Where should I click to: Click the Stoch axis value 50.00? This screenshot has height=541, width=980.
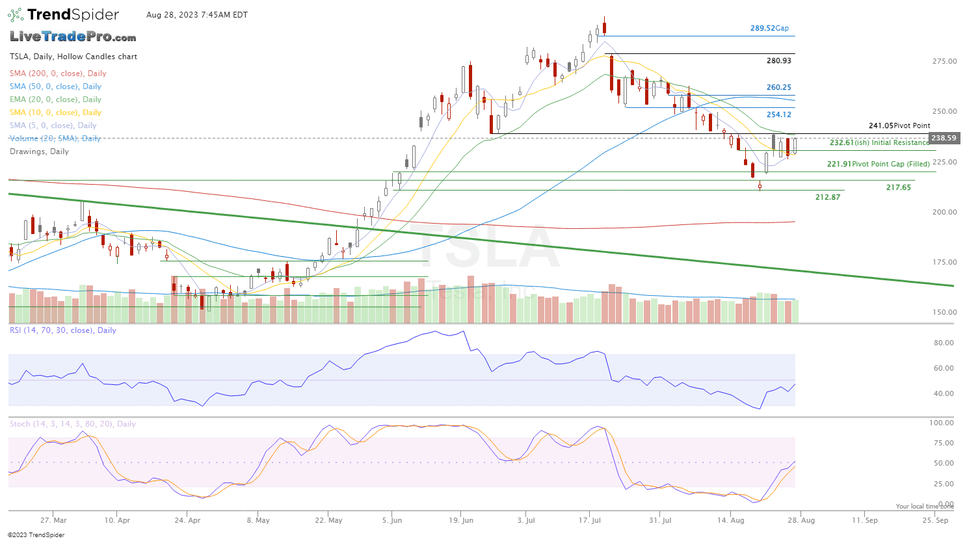[944, 464]
